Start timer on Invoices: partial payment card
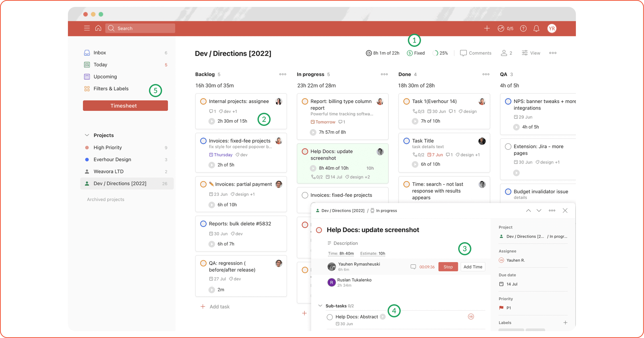This screenshot has height=338, width=644. [x=212, y=205]
